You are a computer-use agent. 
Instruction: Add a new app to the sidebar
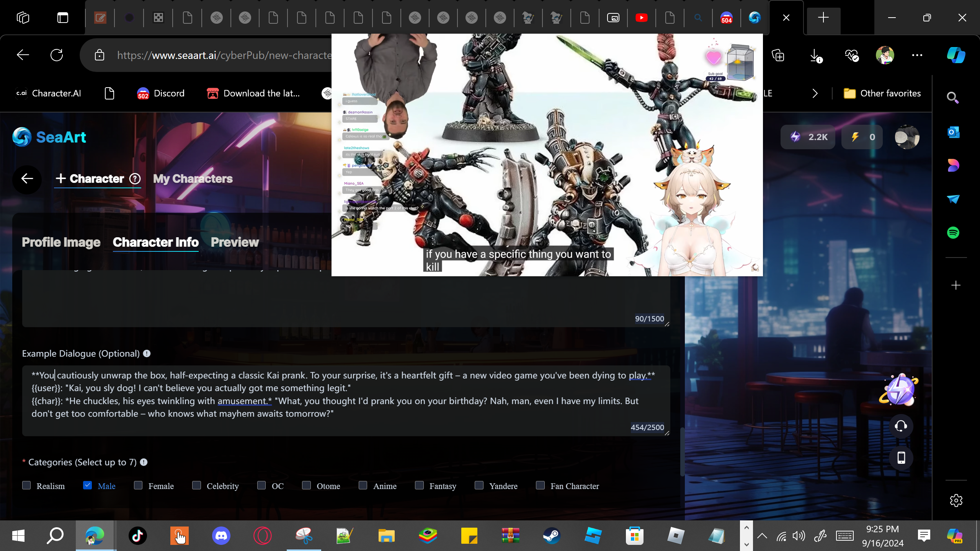click(x=956, y=285)
